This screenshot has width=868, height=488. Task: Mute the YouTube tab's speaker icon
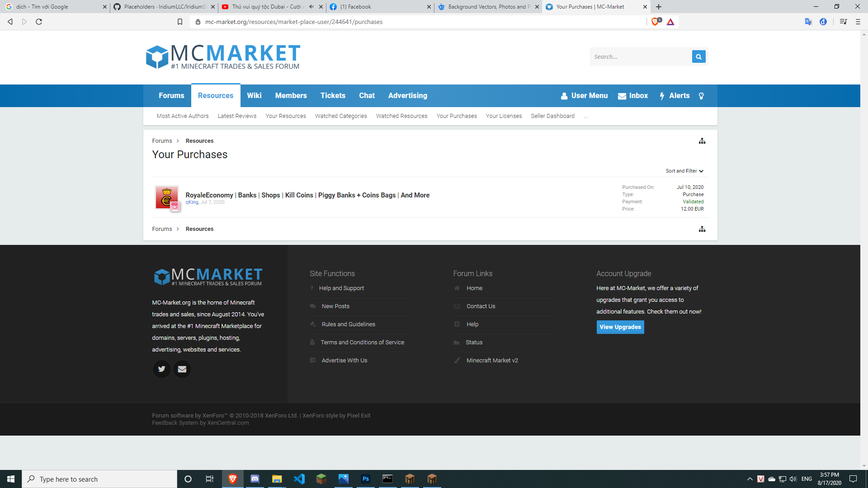[x=311, y=7]
